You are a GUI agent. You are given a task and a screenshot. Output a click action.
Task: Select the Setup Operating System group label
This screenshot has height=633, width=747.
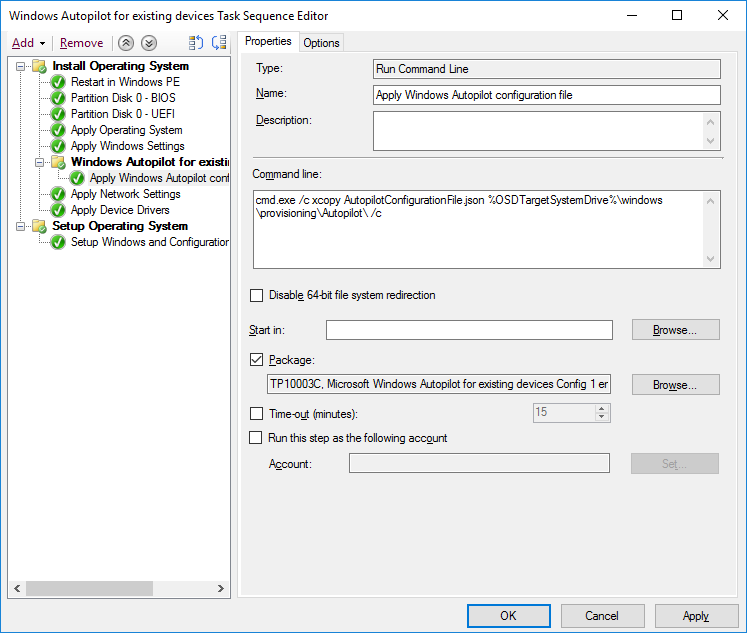(120, 226)
